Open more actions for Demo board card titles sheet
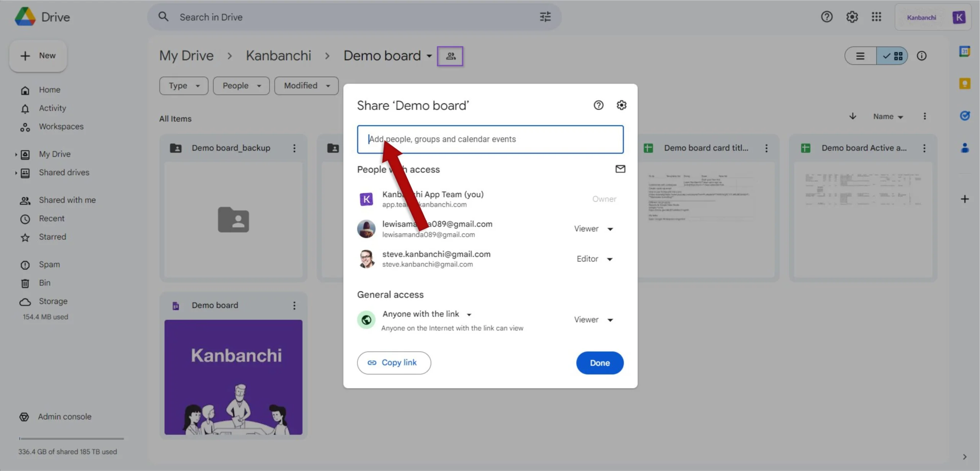 click(x=766, y=148)
